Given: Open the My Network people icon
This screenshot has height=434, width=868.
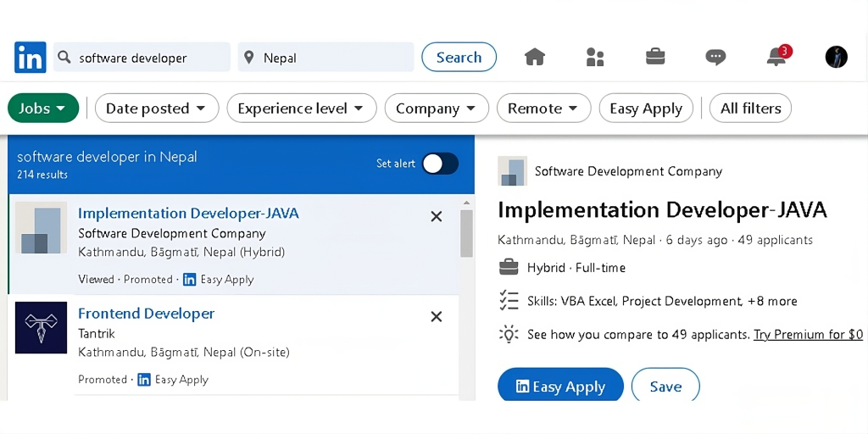Looking at the screenshot, I should coord(595,57).
